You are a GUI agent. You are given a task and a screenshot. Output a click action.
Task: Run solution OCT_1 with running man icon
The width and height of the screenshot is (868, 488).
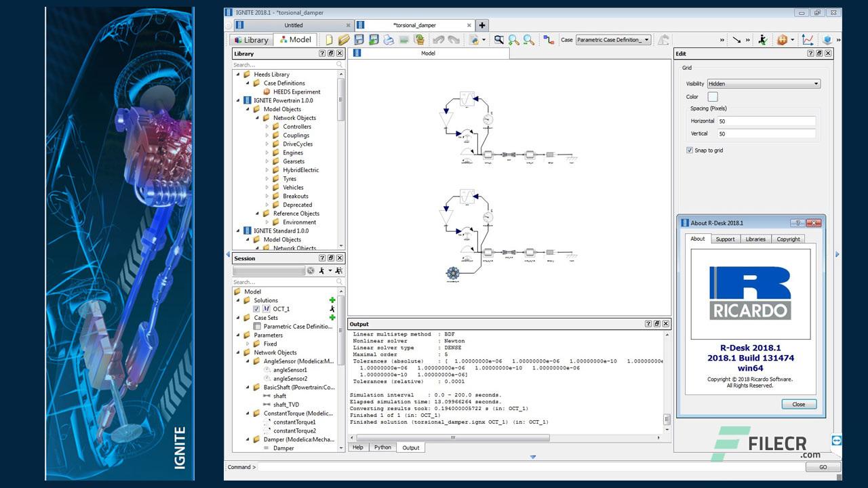(x=332, y=309)
